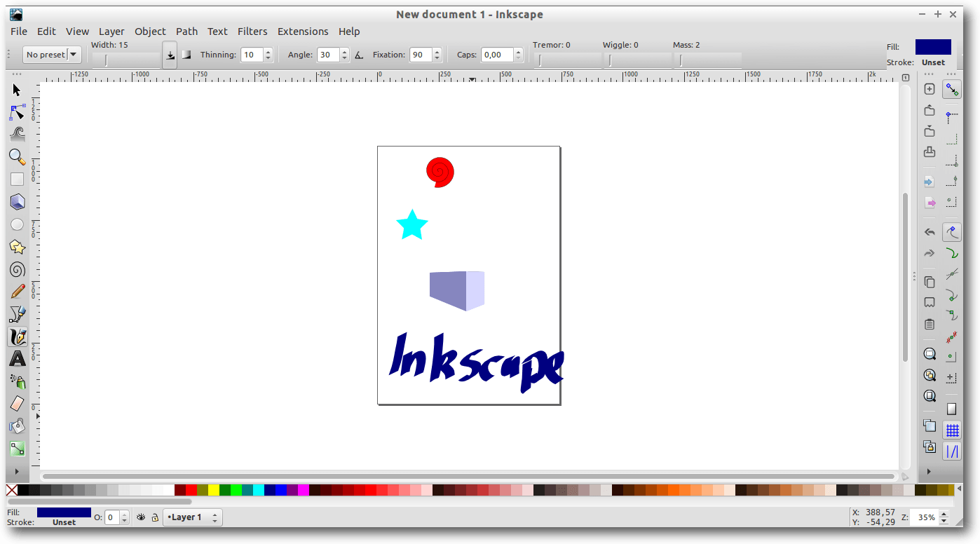Select the Gradient tool

tap(18, 449)
